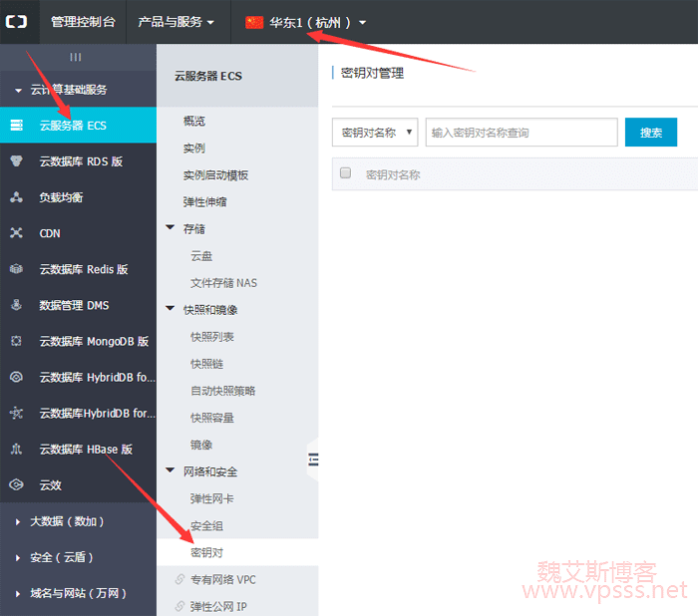Screen dimensions: 698x616
Task: Select 实例 in the ECS menu
Action: coord(194,148)
